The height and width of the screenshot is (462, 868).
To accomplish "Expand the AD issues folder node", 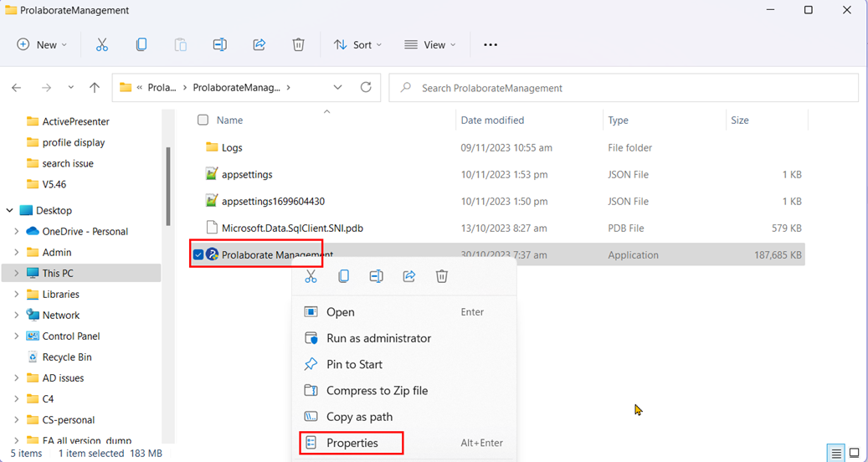I will pyautogui.click(x=16, y=378).
